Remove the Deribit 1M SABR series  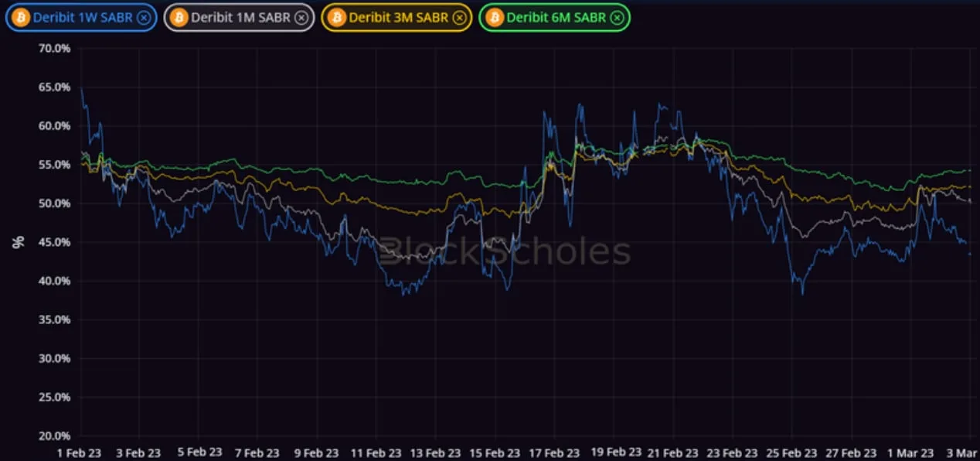301,17
